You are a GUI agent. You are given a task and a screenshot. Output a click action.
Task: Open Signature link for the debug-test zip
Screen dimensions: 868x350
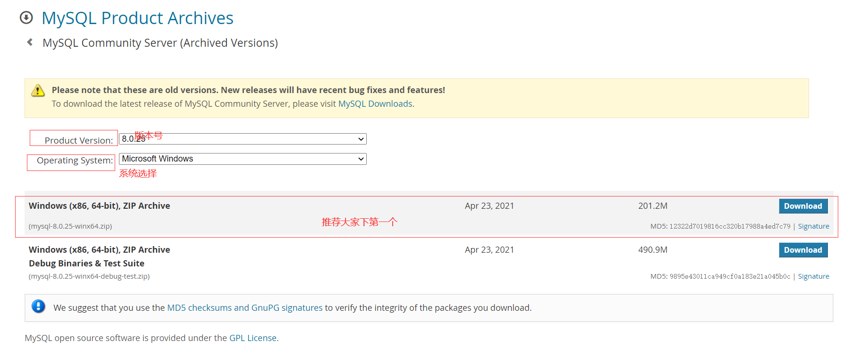(813, 276)
